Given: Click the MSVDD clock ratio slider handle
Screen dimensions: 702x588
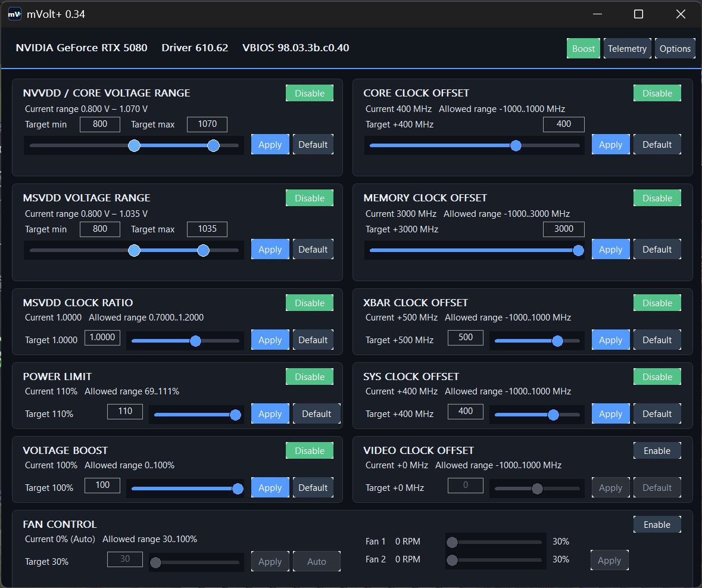Looking at the screenshot, I should (196, 341).
